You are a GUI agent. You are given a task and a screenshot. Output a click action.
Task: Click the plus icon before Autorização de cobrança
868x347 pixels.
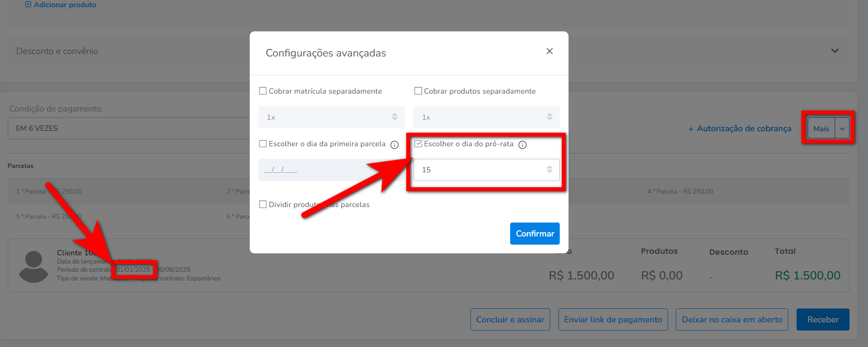pos(691,129)
